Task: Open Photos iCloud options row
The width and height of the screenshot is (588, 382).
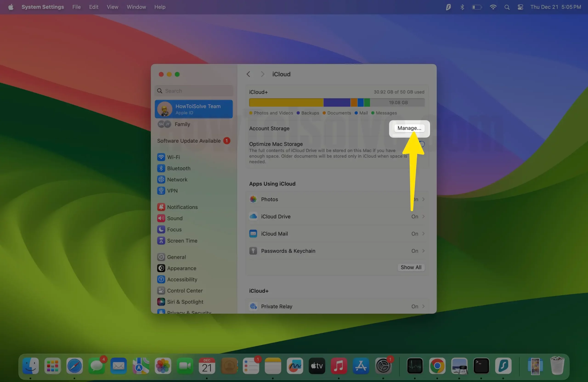Action: (337, 199)
